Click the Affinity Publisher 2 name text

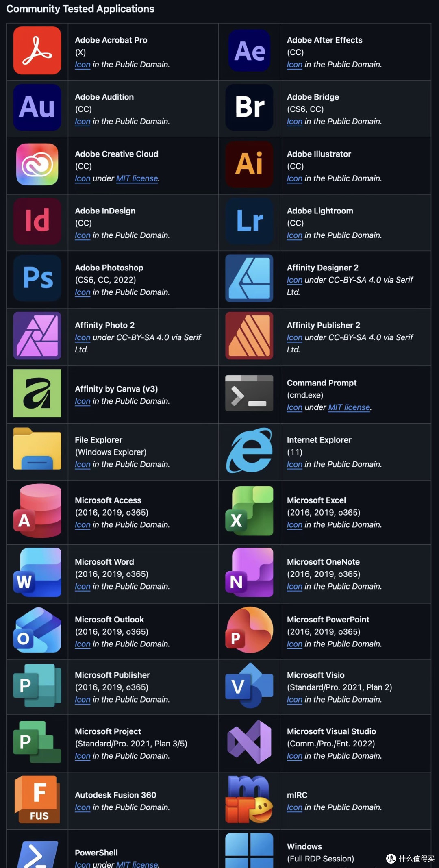pos(324,325)
